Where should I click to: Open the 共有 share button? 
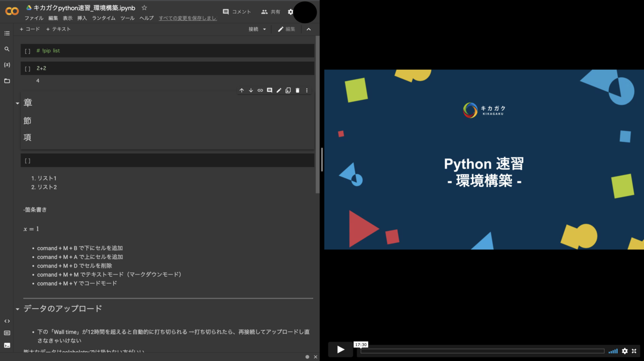point(270,12)
